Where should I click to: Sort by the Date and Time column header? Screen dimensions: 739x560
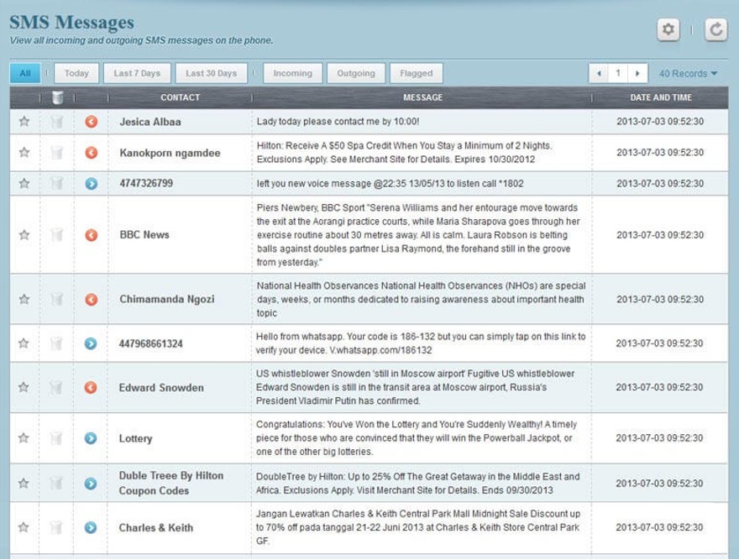click(x=660, y=97)
